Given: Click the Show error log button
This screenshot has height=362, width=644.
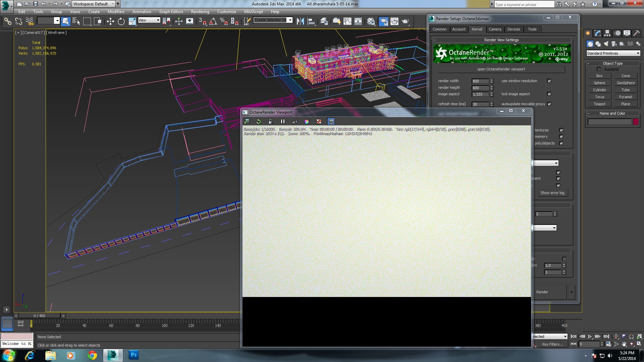Looking at the screenshot, I should point(552,193).
